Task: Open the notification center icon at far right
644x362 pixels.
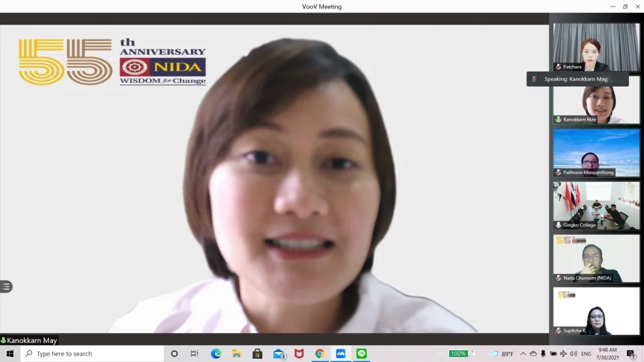Action: 631,353
